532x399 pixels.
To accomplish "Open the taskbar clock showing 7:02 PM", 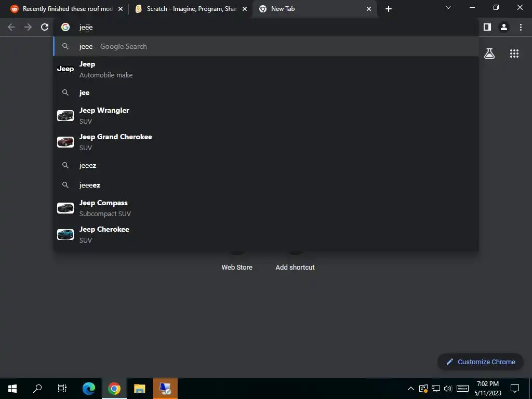I will point(487,389).
